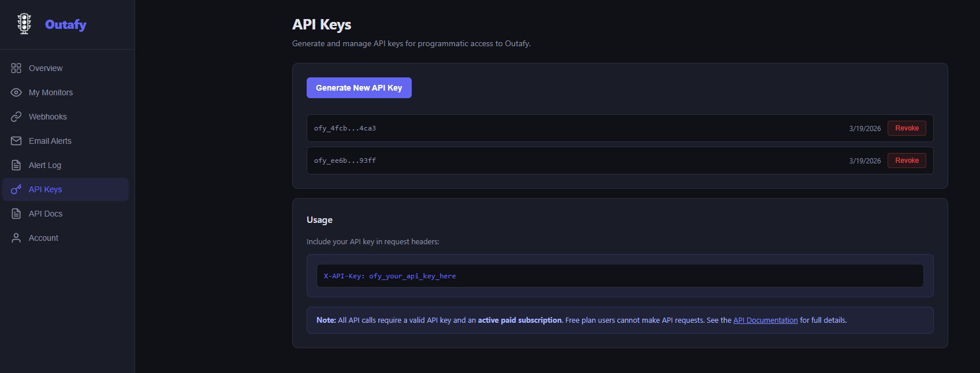This screenshot has width=980, height=373.
Task: Click the Outafy brand name
Action: [x=66, y=24]
